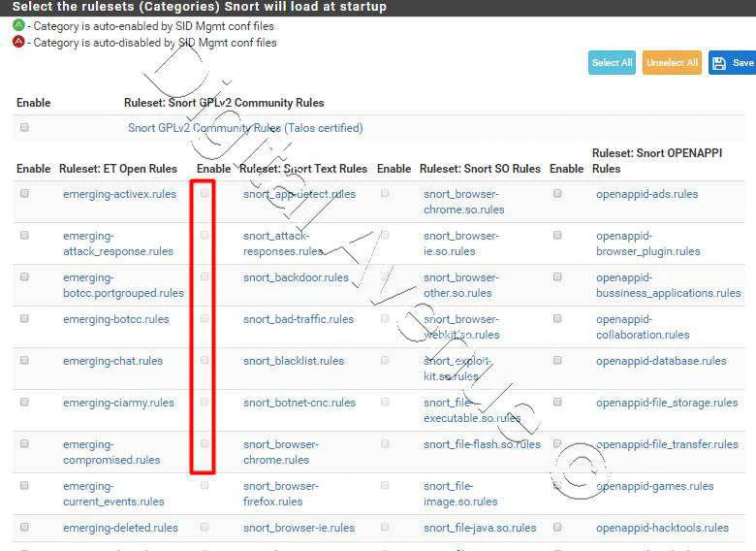Open snort_bad-traffic.rules link
Screen dimensions: 756x551
tap(299, 319)
